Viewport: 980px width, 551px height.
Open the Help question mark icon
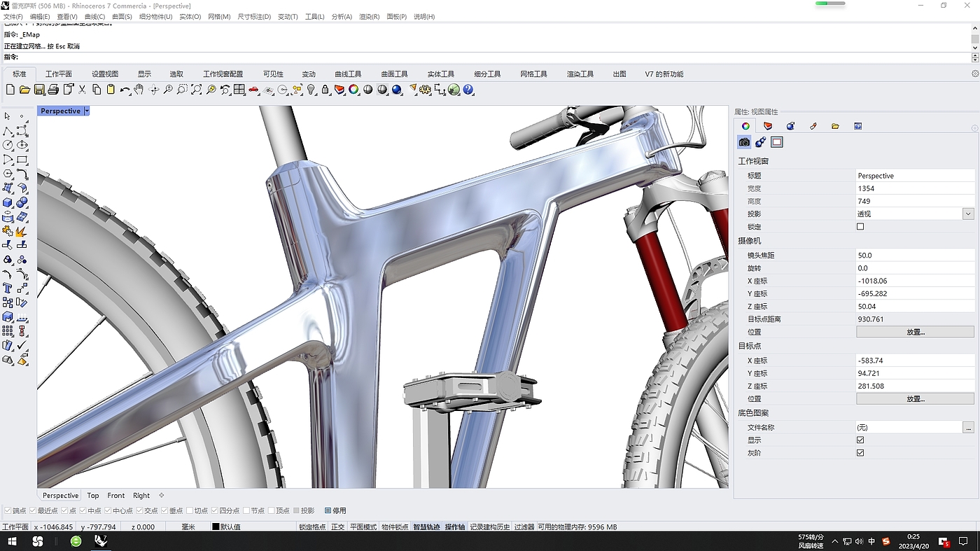coord(468,90)
